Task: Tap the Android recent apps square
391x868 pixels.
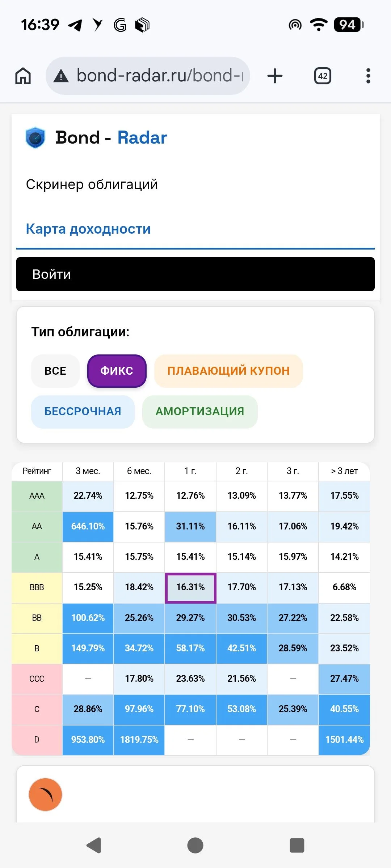Action: (297, 845)
